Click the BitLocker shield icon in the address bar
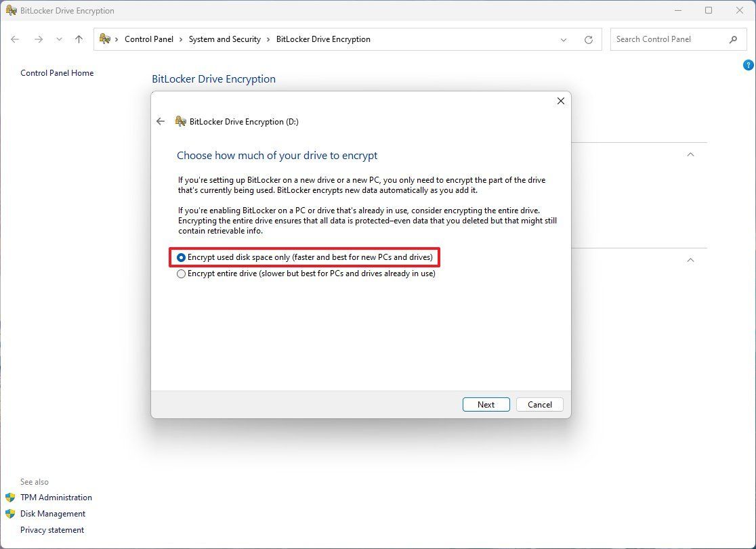The width and height of the screenshot is (756, 549). (x=103, y=39)
